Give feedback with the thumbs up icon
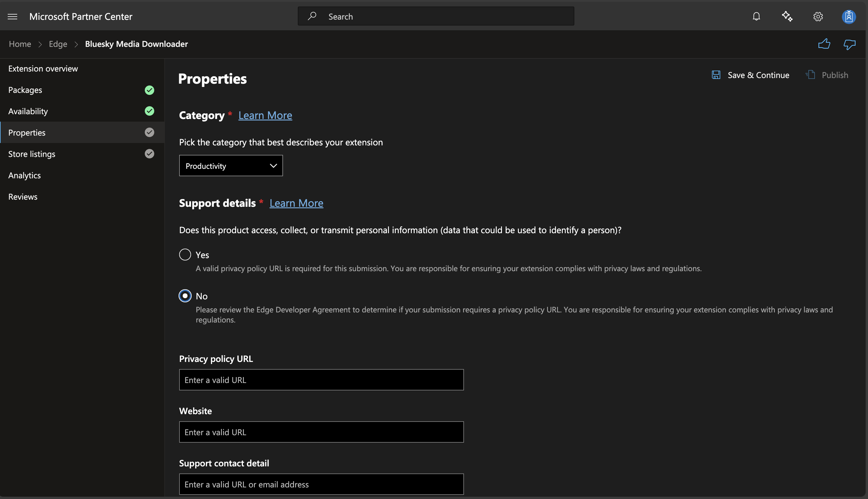868x499 pixels. click(x=825, y=44)
